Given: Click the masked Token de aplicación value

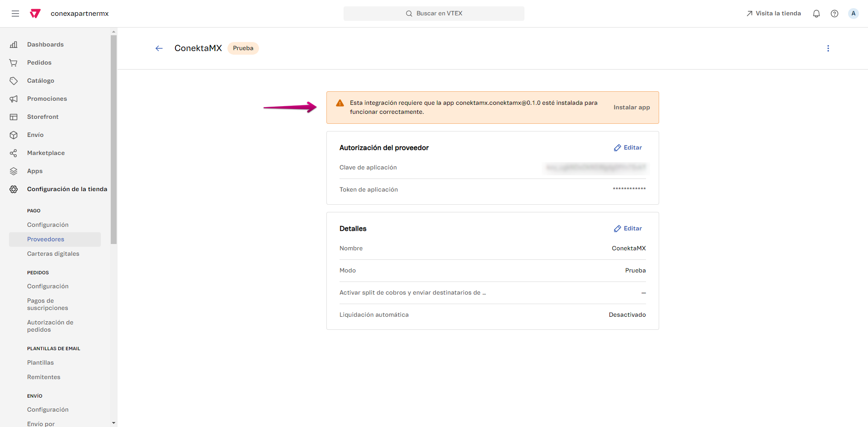Looking at the screenshot, I should [x=629, y=189].
